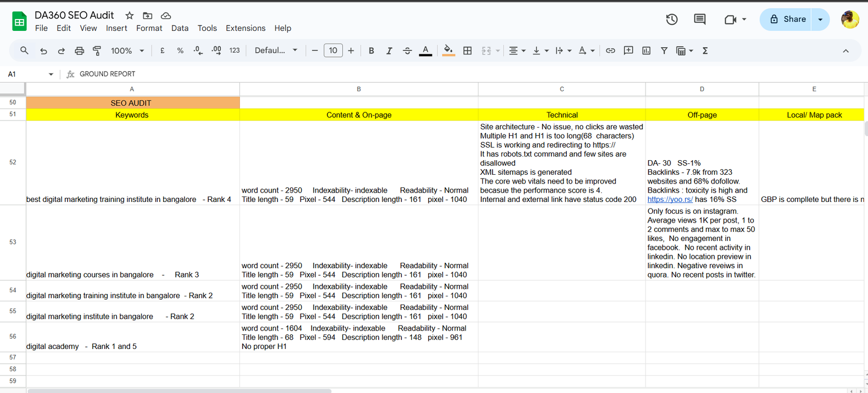Viewport: 868px width, 393px height.
Task: Toggle bold formatting
Action: pos(371,50)
